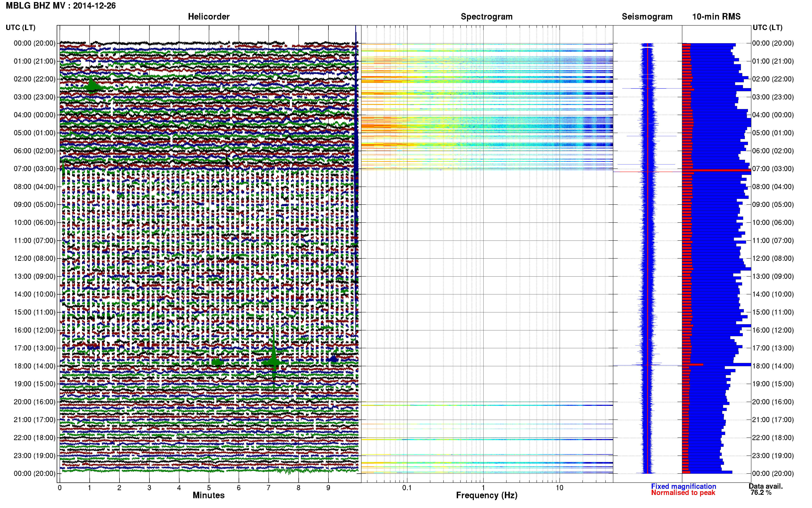
Task: Click the "UTC (LT)" label above the Helicorder axis
Action: (21, 28)
